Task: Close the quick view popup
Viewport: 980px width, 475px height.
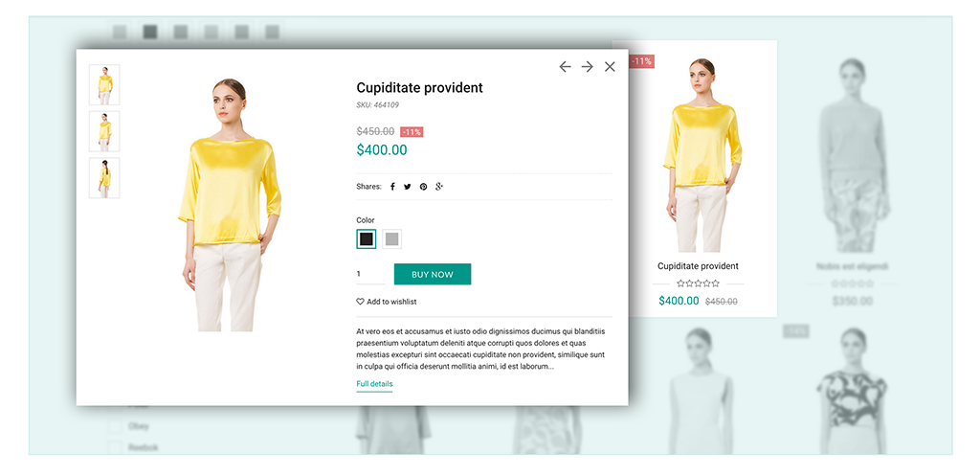Action: pyautogui.click(x=610, y=66)
